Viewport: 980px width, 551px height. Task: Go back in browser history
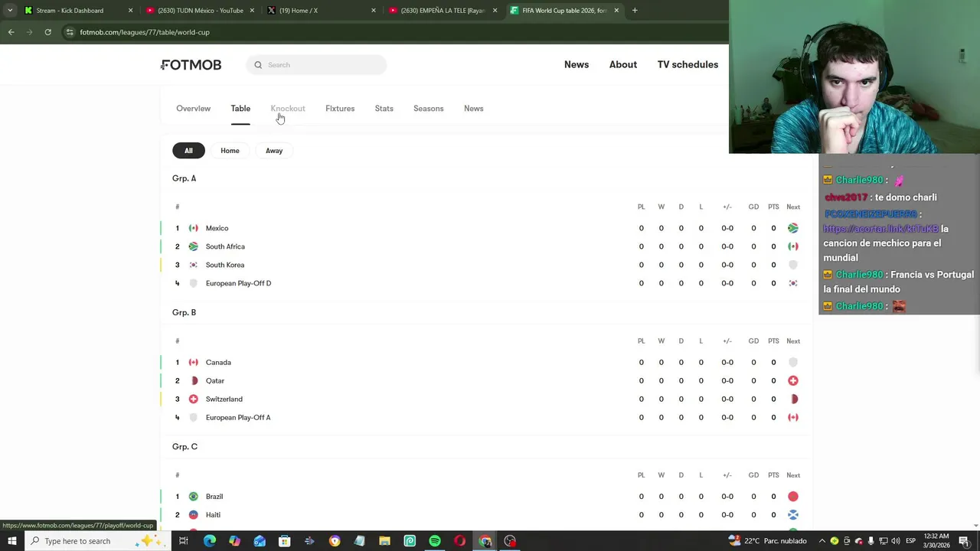(x=11, y=32)
